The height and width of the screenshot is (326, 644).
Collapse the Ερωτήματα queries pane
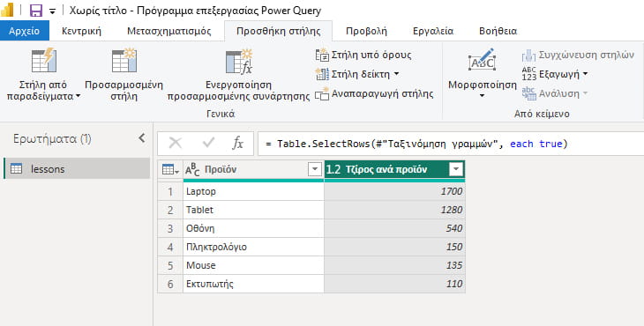[x=142, y=138]
